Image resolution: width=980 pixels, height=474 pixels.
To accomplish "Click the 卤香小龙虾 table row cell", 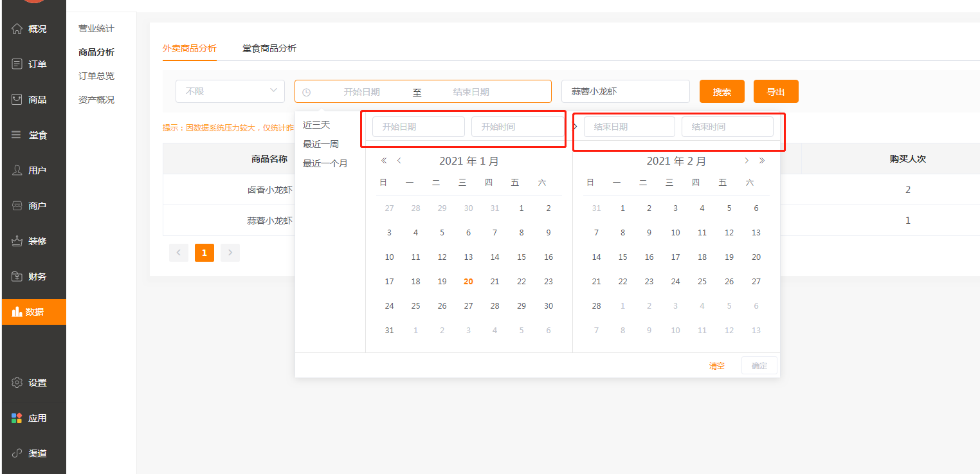I will (x=269, y=190).
